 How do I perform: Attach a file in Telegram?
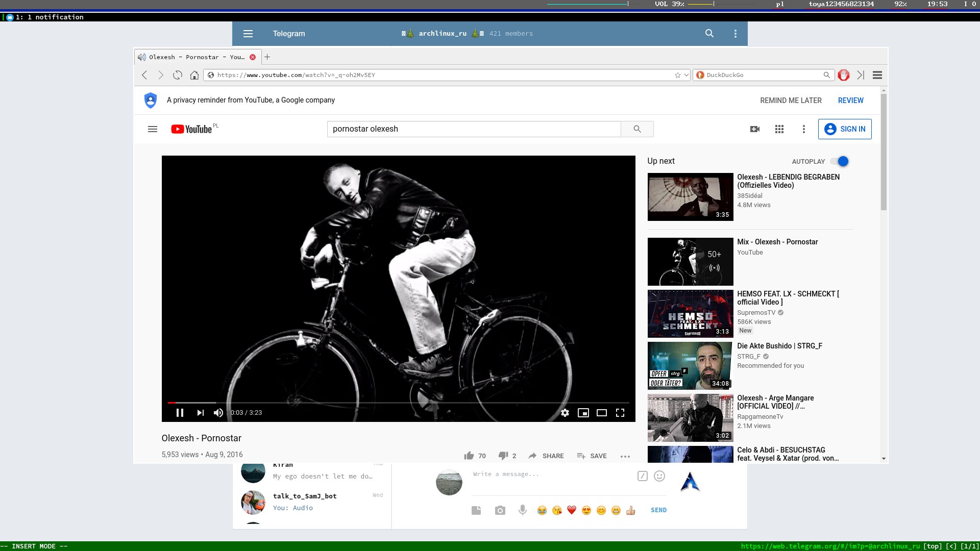click(476, 510)
